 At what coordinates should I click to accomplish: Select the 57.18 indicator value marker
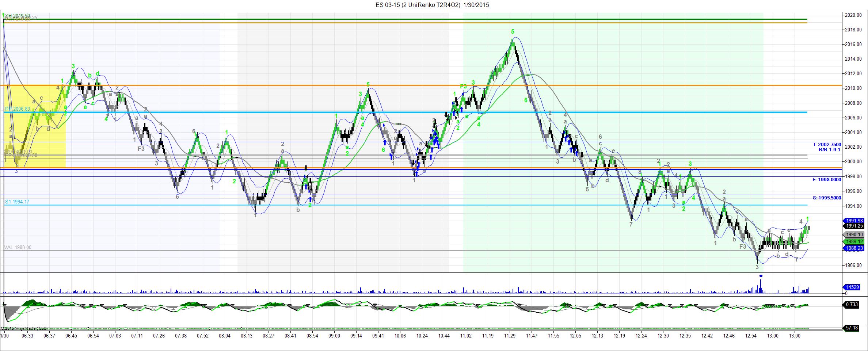pos(852,328)
